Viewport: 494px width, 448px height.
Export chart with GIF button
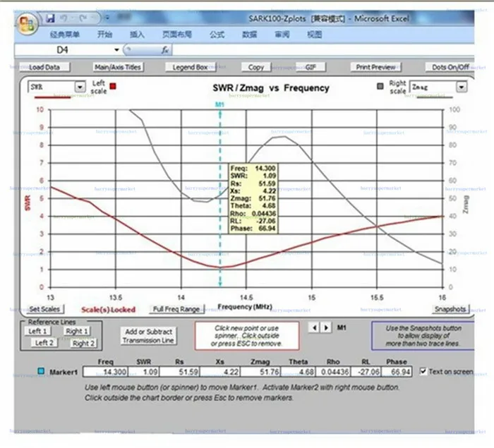coord(311,67)
